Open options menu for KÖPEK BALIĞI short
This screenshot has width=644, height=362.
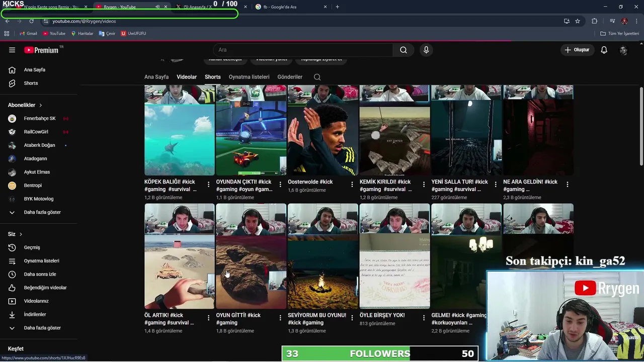coord(208,185)
